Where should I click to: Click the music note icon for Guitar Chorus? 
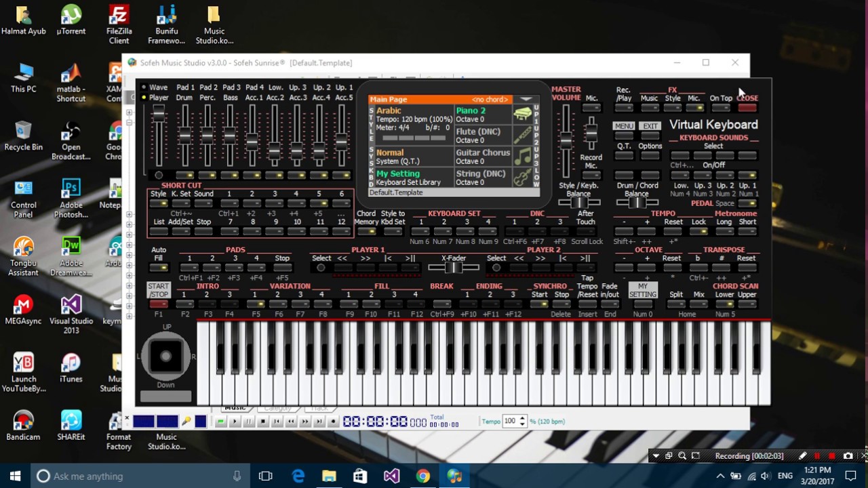tap(522, 157)
